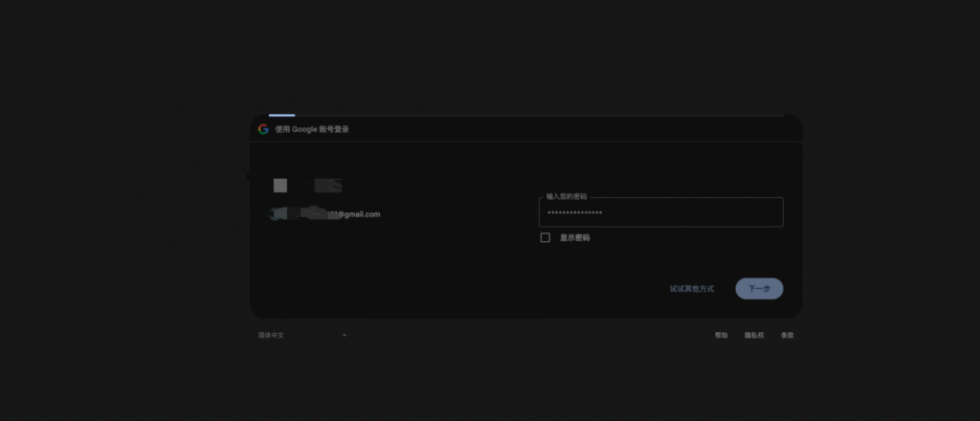
Task: Click the account avatar square
Action: click(x=280, y=186)
